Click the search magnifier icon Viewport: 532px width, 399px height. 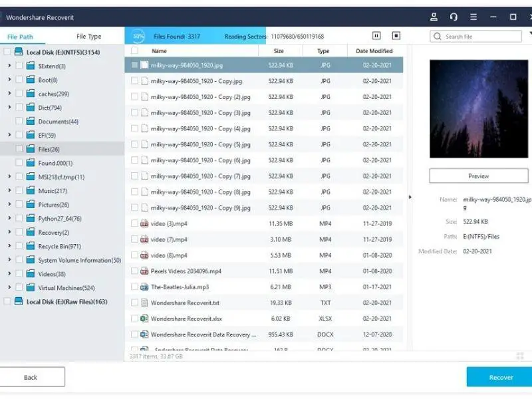click(x=438, y=37)
